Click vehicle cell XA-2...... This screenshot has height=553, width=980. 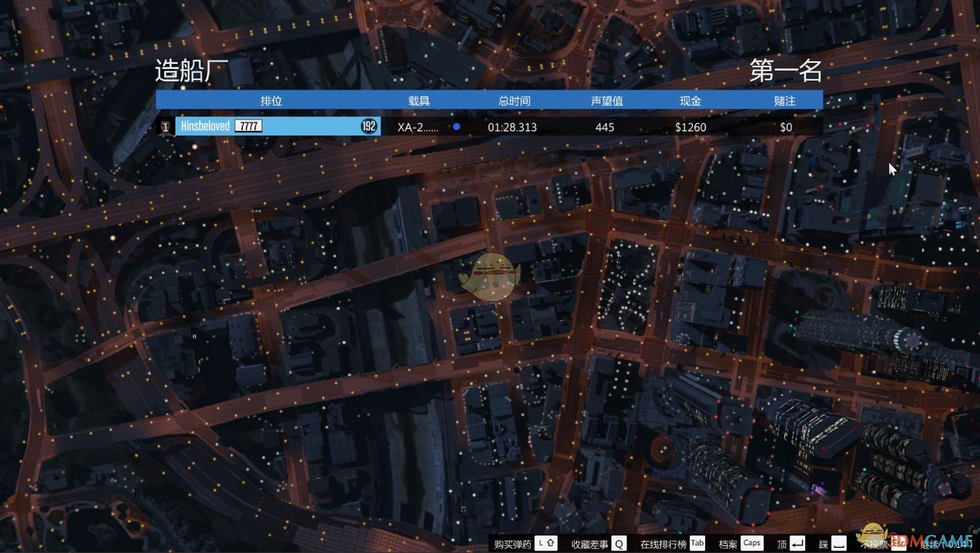tap(418, 127)
